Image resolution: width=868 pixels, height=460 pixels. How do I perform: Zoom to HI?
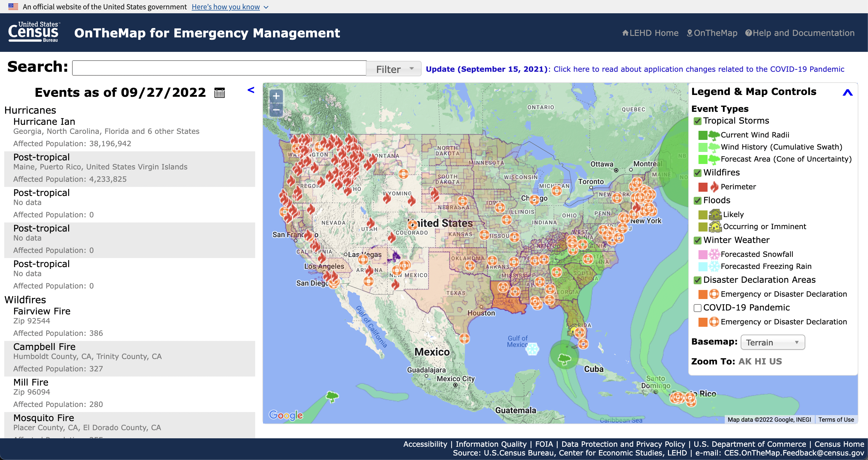[x=760, y=361]
